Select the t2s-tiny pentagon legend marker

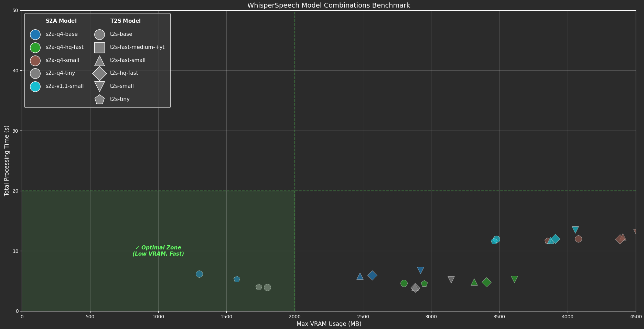99,99
